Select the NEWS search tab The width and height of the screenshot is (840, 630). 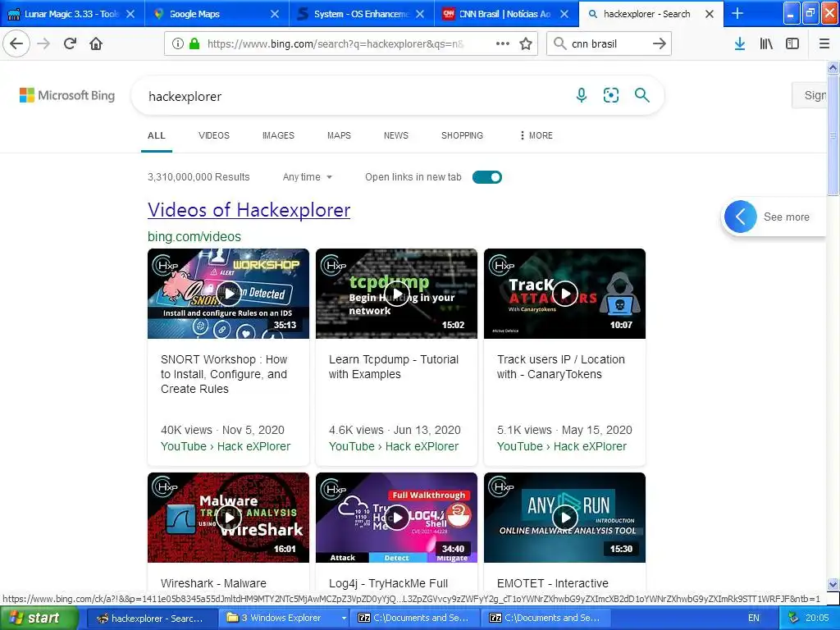pos(396,135)
